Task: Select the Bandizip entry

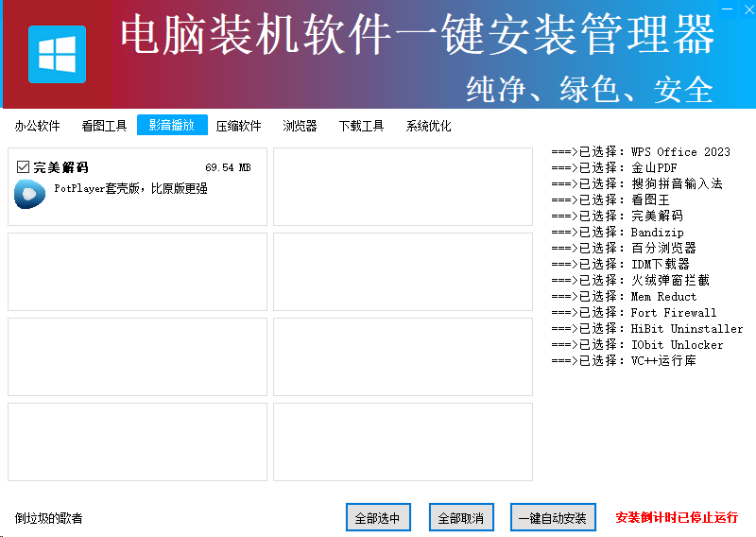Action: pos(618,232)
